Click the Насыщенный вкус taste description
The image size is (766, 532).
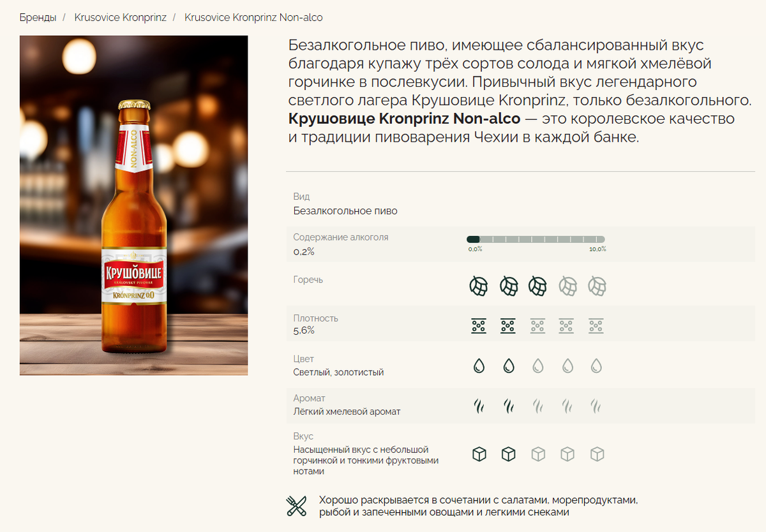(366, 461)
